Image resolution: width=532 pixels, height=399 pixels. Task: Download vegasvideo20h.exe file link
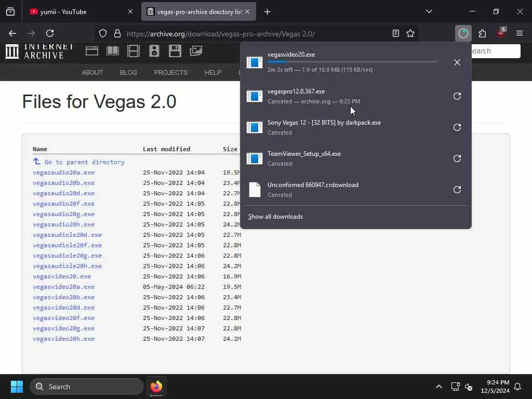tap(64, 339)
